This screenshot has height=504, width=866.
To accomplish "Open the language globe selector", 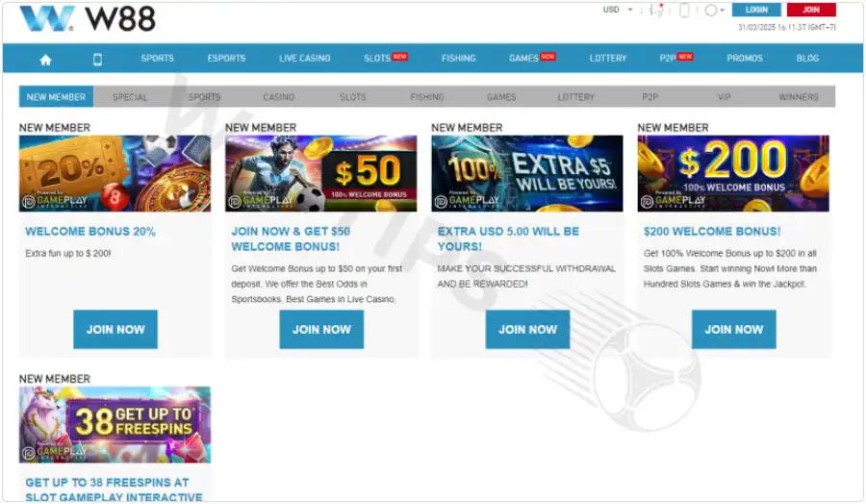I will pos(714,10).
